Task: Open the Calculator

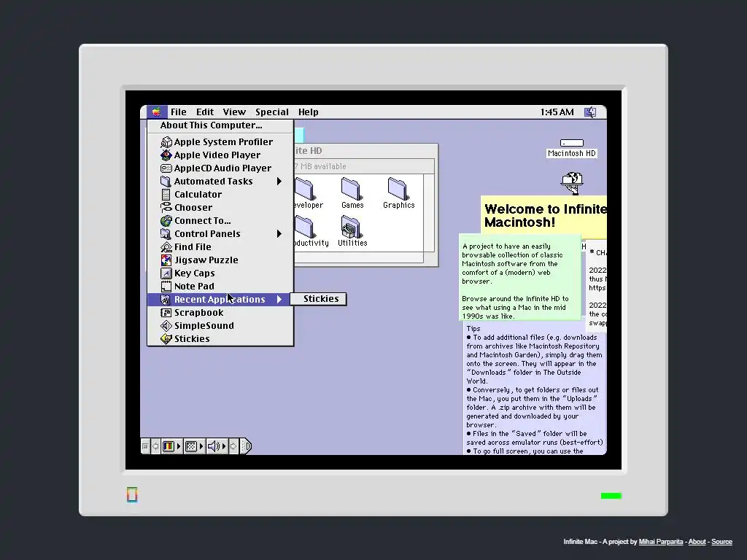Action: [220, 194]
